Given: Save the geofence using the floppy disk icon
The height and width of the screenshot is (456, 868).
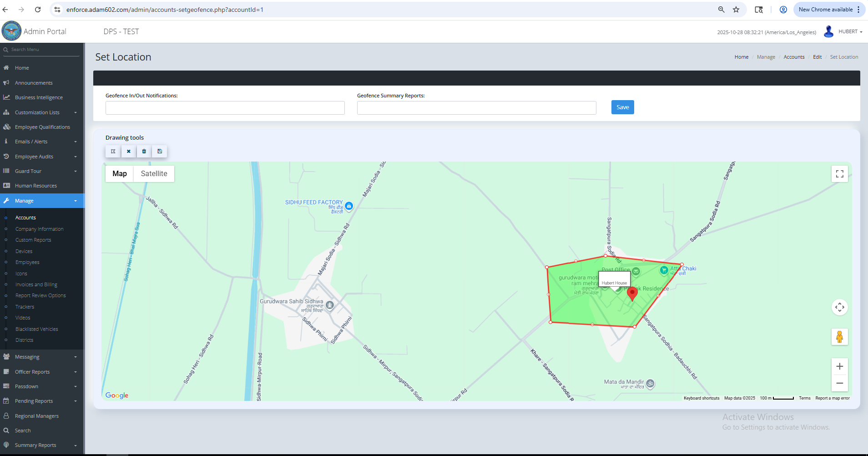Looking at the screenshot, I should [159, 151].
